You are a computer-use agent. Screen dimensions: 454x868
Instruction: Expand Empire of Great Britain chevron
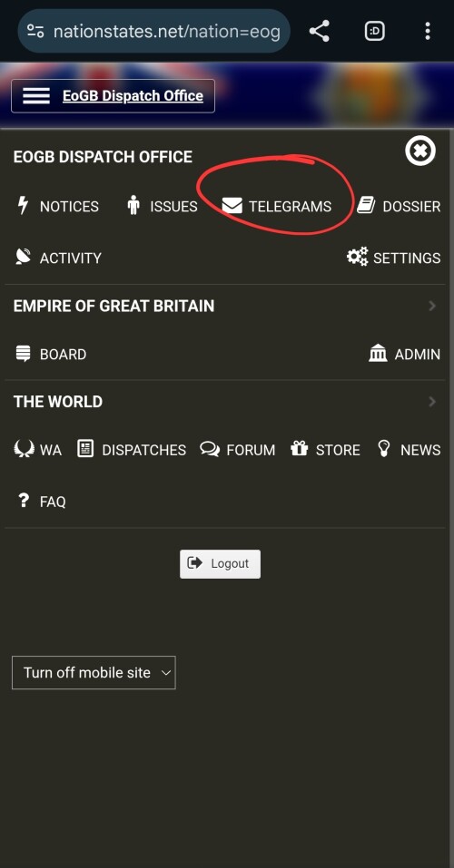click(x=432, y=306)
